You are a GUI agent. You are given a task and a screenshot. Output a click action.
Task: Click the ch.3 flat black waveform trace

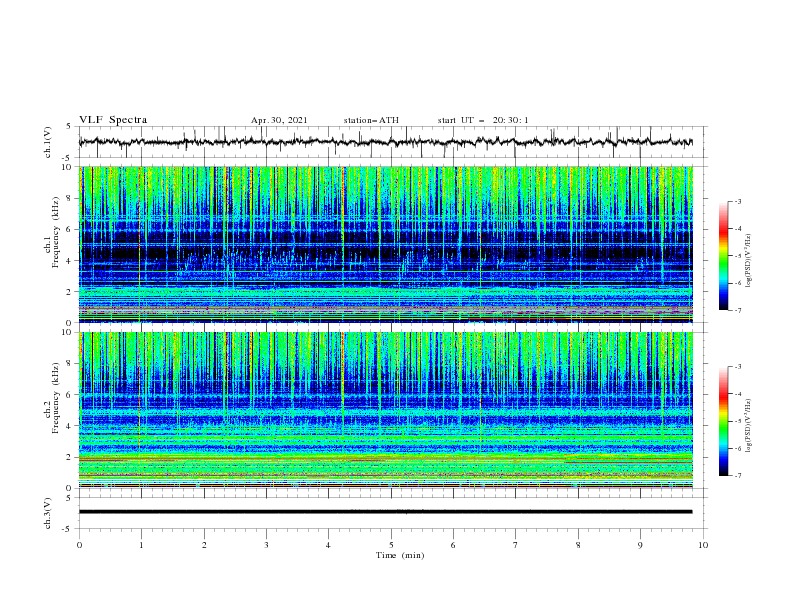pos(385,512)
